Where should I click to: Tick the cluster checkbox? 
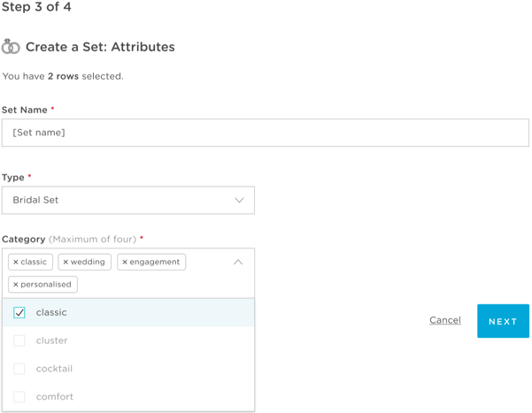[x=19, y=340]
